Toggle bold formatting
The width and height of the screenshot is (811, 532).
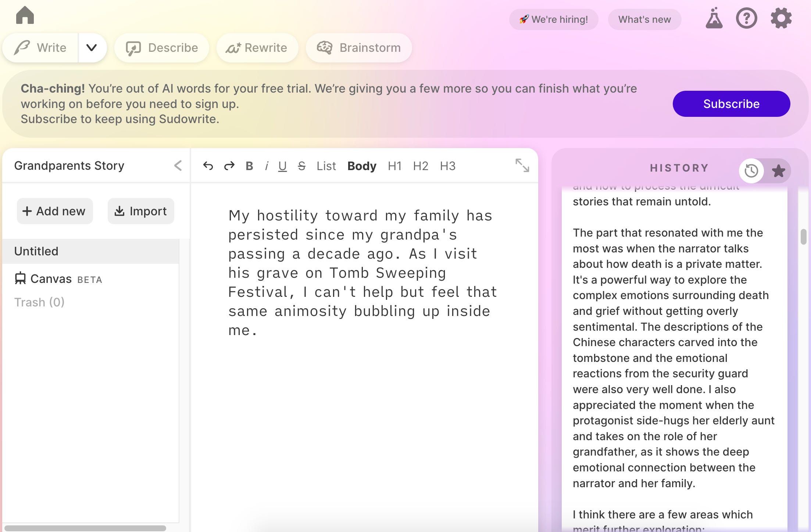(x=249, y=166)
